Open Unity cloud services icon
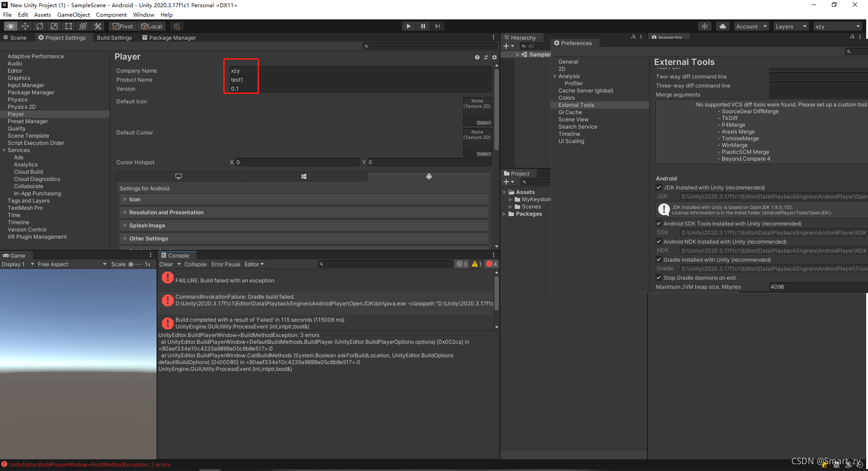 (723, 26)
